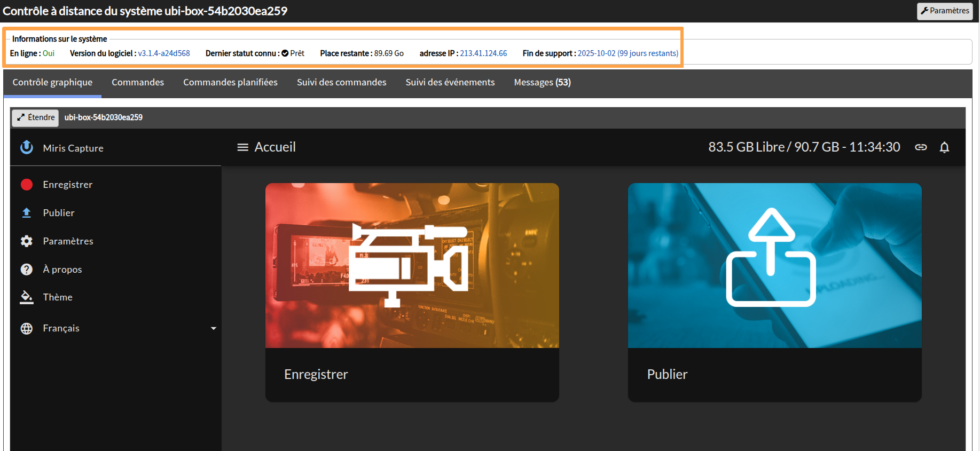Click the Publier card title text
980x451 pixels.
point(668,375)
